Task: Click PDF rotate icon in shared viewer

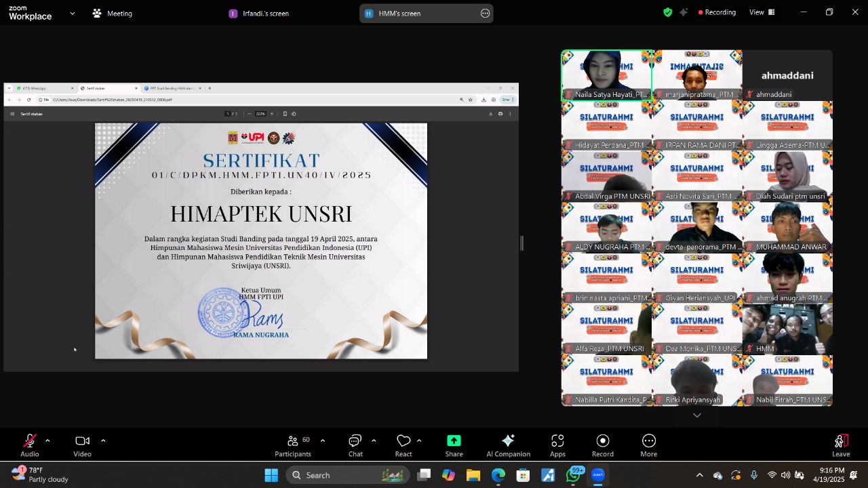Action: click(294, 114)
